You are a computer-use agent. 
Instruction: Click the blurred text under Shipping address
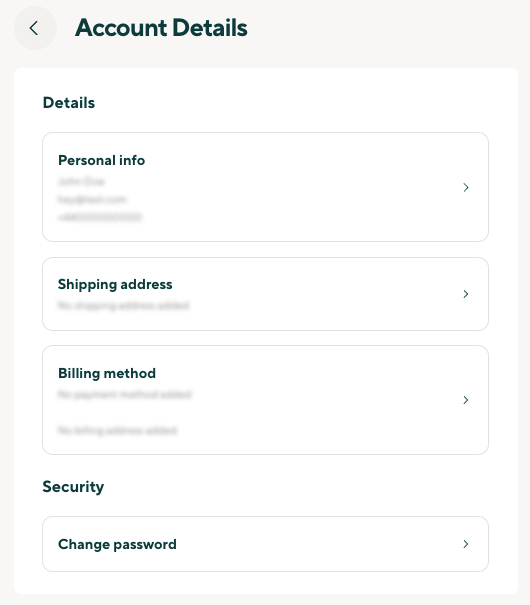[123, 306]
